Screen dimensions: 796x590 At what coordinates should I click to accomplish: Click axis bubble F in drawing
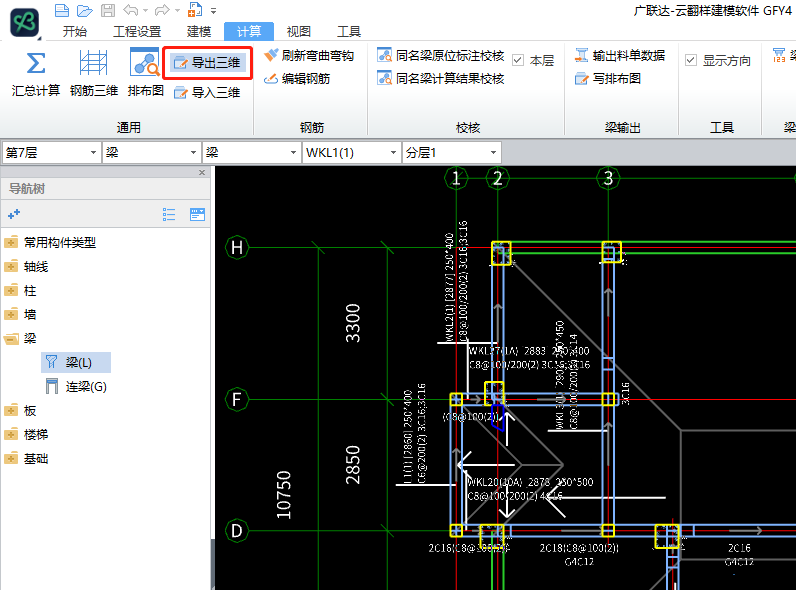237,400
